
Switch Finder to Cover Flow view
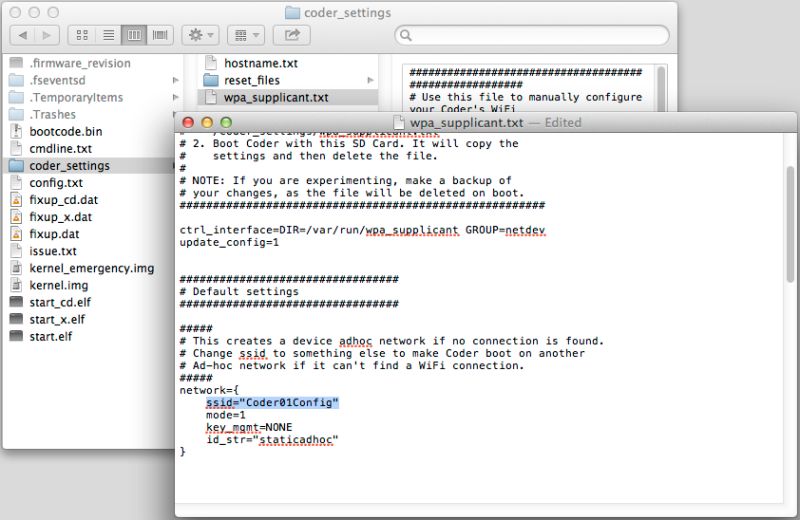(x=160, y=35)
